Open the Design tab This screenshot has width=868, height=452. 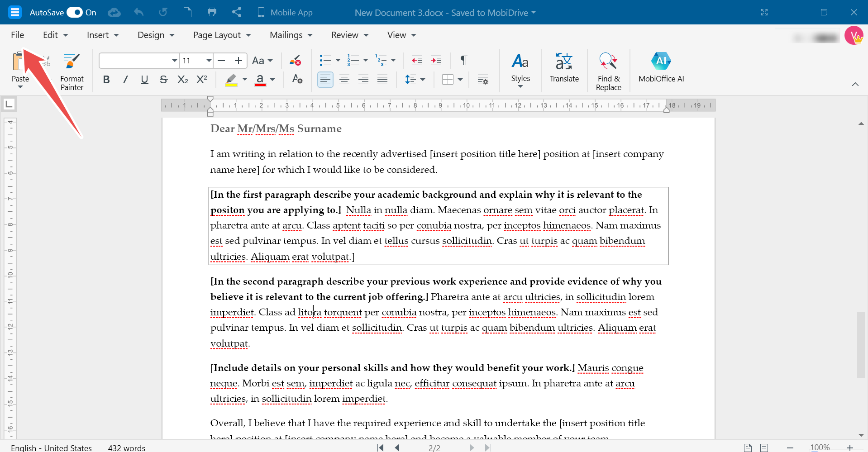[x=156, y=35]
